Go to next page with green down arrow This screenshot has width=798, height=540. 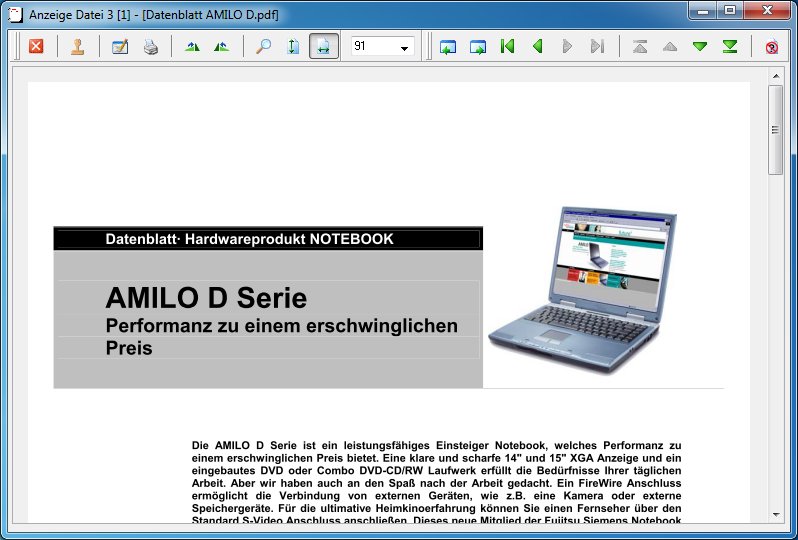(700, 47)
